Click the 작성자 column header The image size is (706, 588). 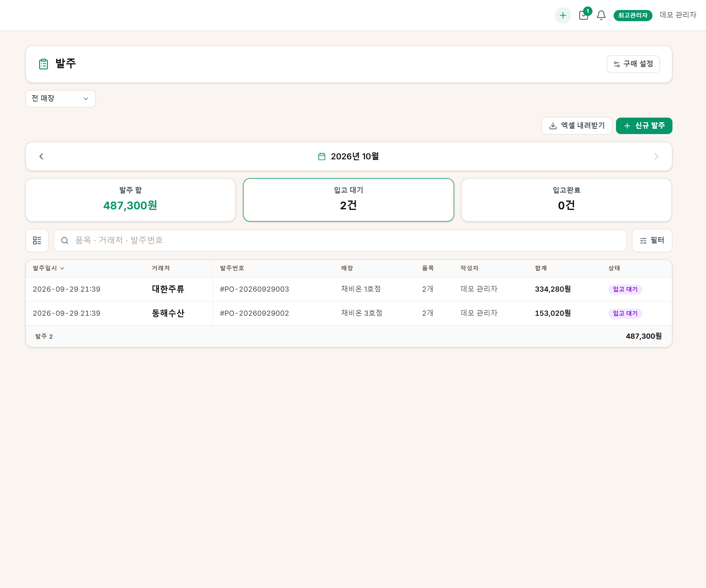point(469,268)
